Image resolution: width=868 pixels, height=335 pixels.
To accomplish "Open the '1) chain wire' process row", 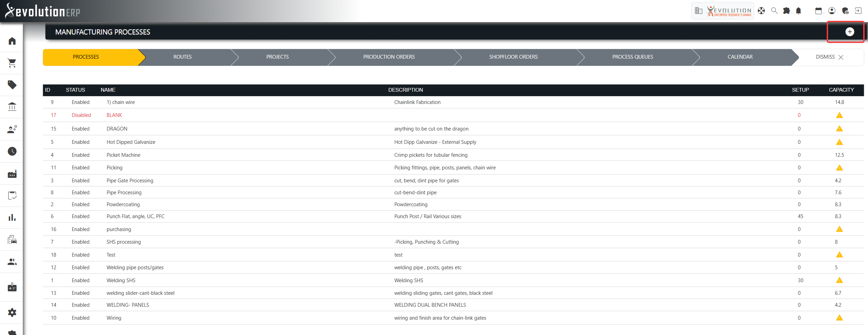I will point(453,102).
